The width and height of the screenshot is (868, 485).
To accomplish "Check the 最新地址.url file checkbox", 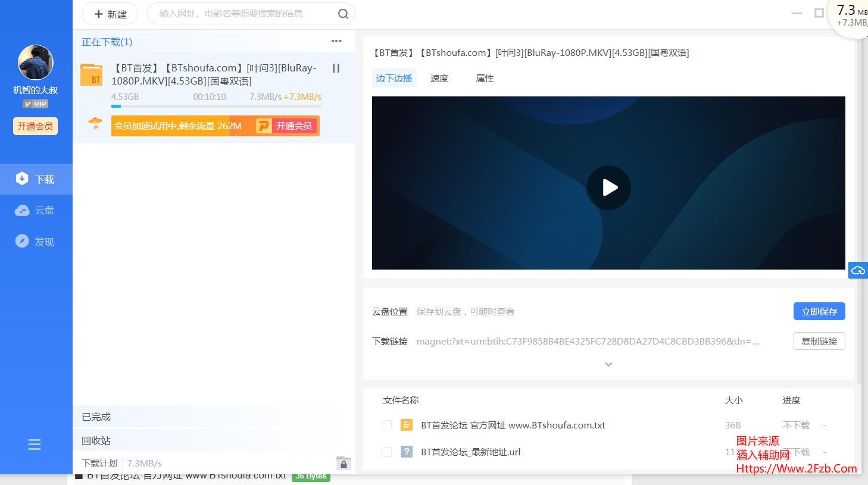I will pos(386,452).
